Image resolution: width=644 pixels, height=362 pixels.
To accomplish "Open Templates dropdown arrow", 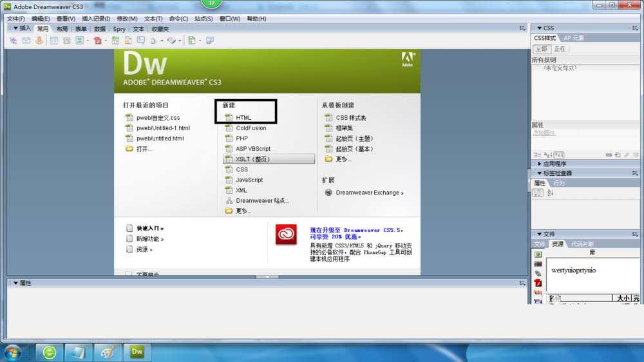I will pos(200,41).
